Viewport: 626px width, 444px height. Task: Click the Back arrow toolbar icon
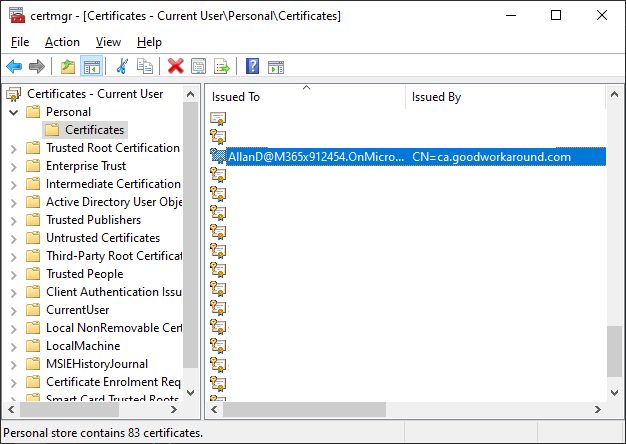pyautogui.click(x=14, y=67)
